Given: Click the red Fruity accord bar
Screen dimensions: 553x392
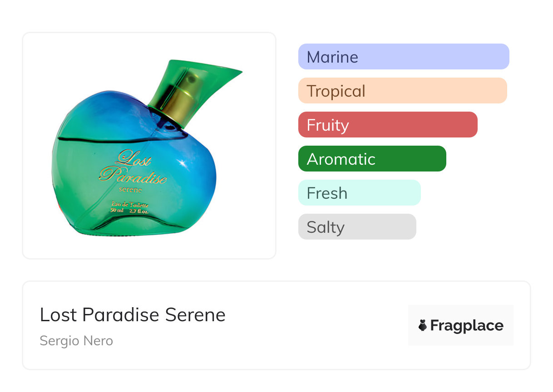Looking at the screenshot, I should (388, 125).
